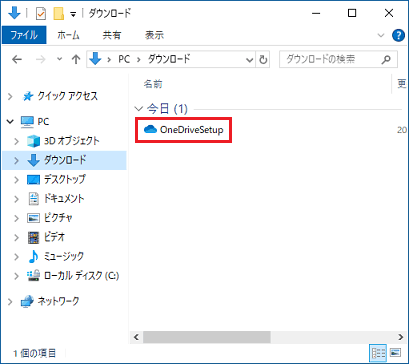Go back with the left arrow

click(17, 60)
